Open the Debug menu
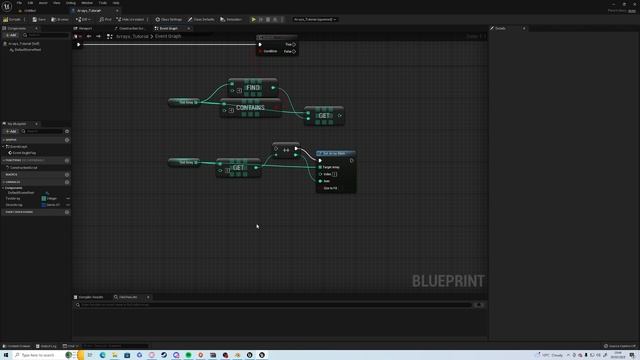The height and width of the screenshot is (360, 640). point(71,3)
